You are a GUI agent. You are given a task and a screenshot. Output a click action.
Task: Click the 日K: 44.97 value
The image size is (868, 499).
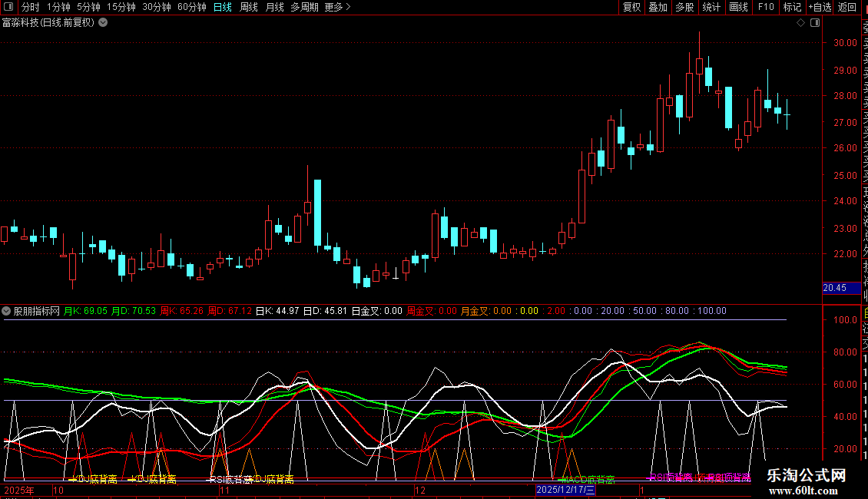point(277,311)
